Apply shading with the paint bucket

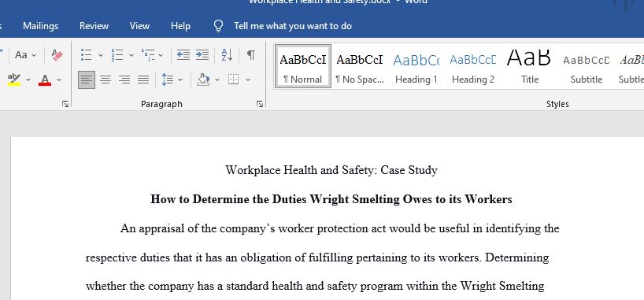pos(203,80)
